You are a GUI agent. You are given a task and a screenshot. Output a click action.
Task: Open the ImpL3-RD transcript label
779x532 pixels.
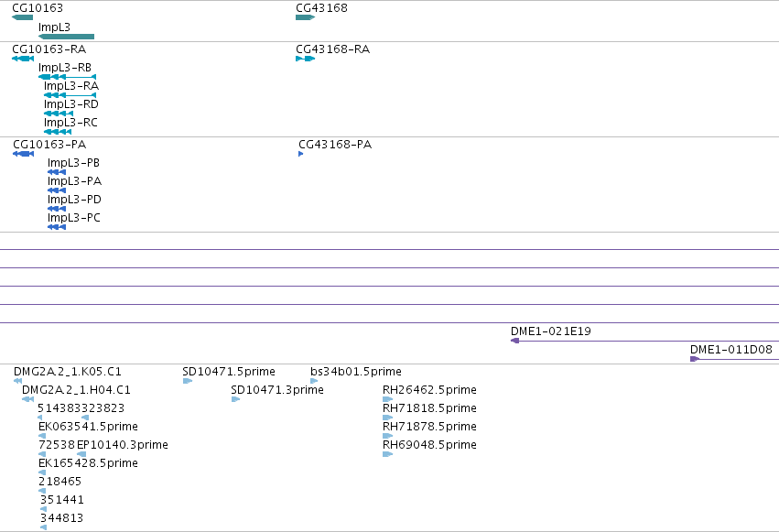pyautogui.click(x=71, y=104)
